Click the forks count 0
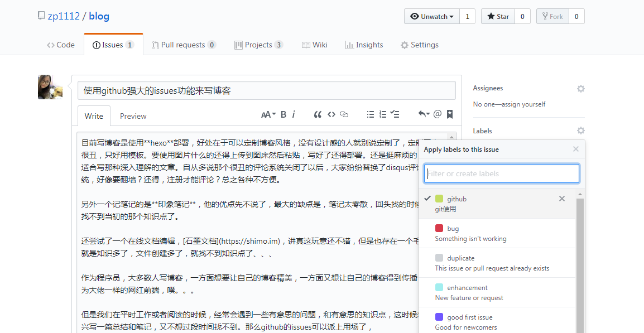 coord(576,16)
